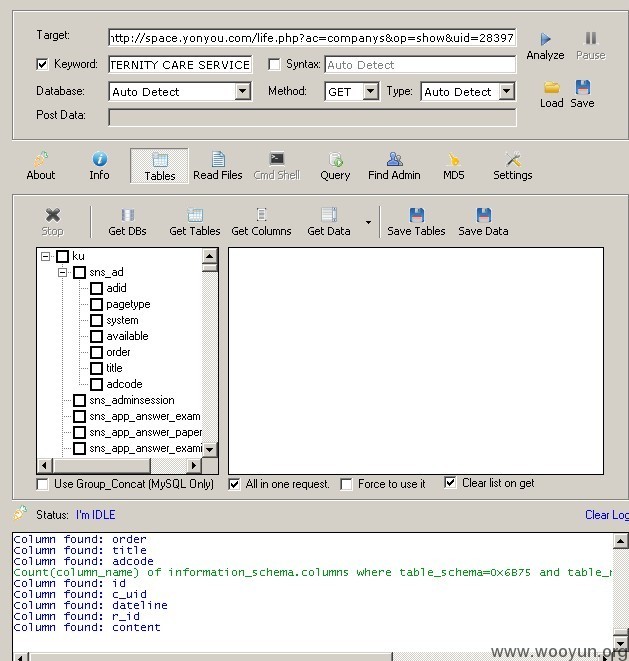Check the sns_ad table checkbox
629x661 pixels.
[79, 272]
